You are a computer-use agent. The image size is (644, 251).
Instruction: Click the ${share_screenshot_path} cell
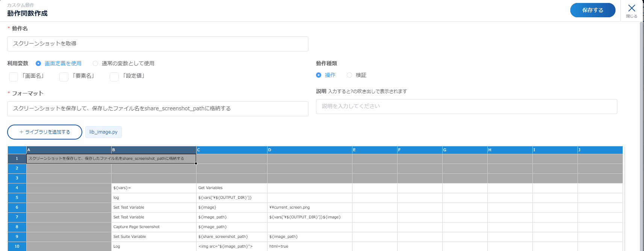(x=232, y=237)
